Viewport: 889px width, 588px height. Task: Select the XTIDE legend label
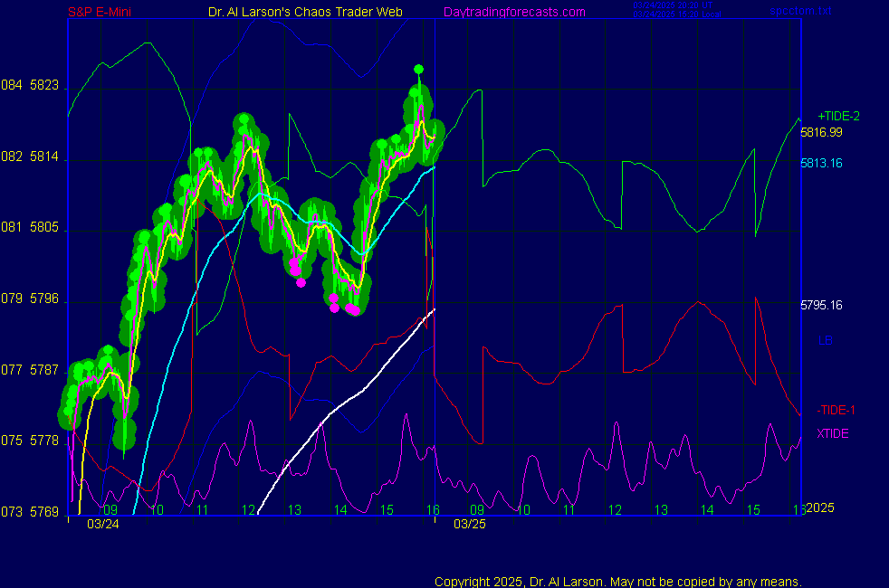tap(833, 433)
